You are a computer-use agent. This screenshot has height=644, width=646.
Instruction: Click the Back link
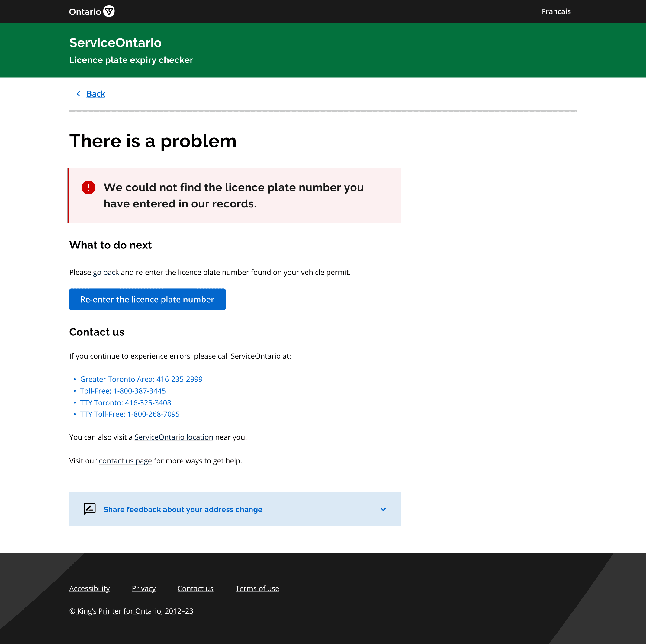(96, 94)
